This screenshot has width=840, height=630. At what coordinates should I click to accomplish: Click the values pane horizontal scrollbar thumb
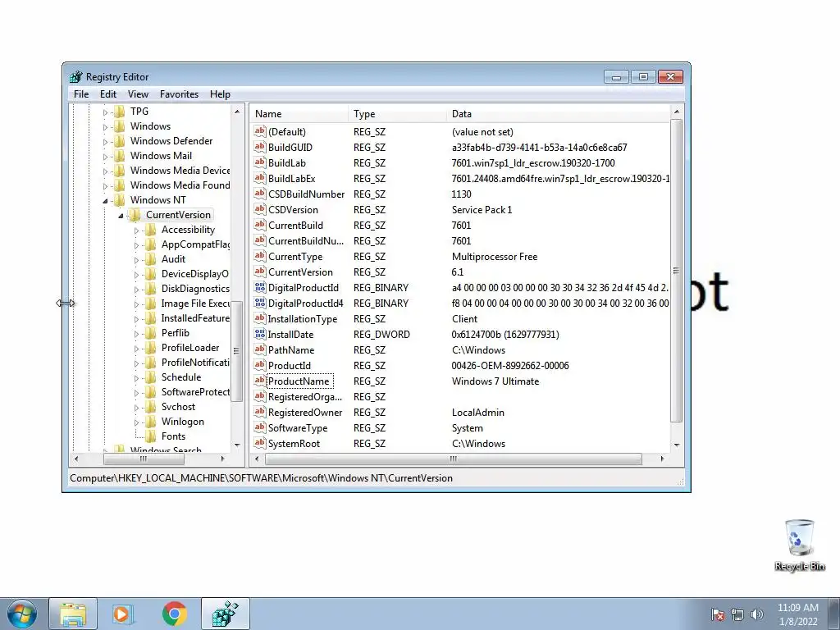(453, 459)
